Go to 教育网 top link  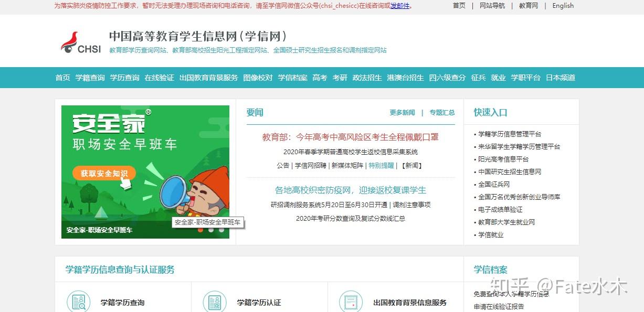click(529, 6)
